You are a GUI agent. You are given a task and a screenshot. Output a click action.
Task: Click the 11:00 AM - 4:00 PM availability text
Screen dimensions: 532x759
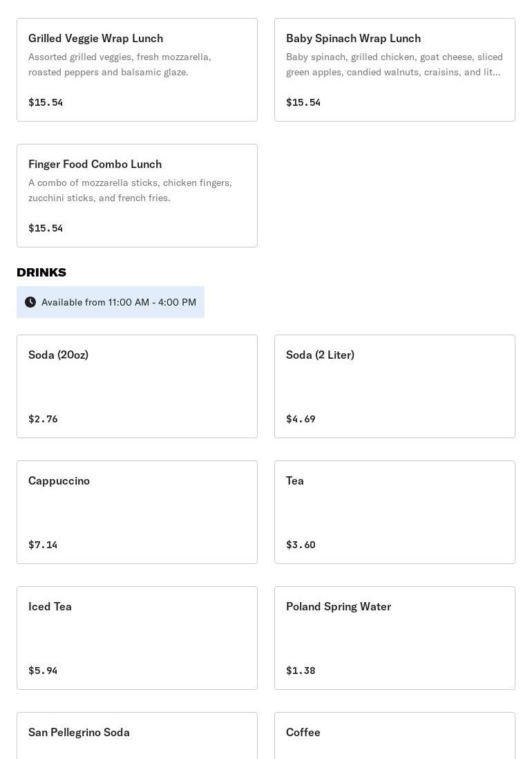(119, 302)
